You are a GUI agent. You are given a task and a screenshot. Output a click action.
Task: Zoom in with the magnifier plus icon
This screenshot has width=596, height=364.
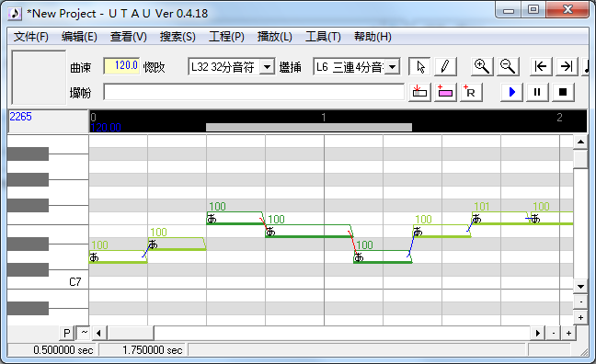tap(482, 67)
